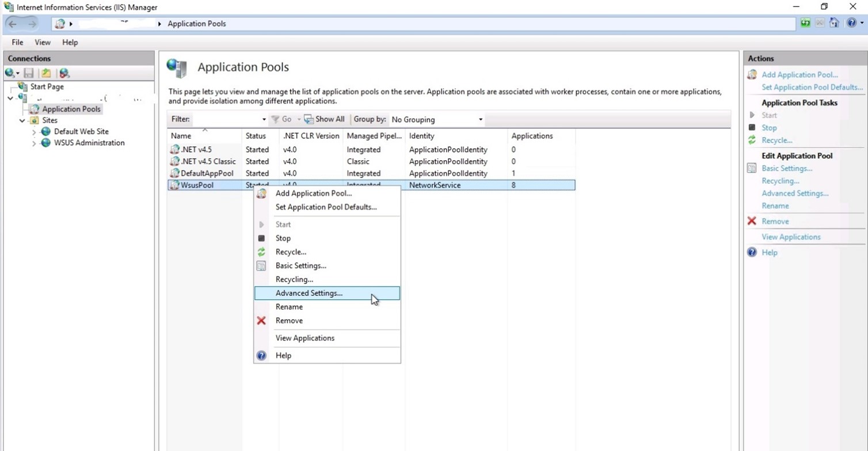Sort by the Name column header

204,136
